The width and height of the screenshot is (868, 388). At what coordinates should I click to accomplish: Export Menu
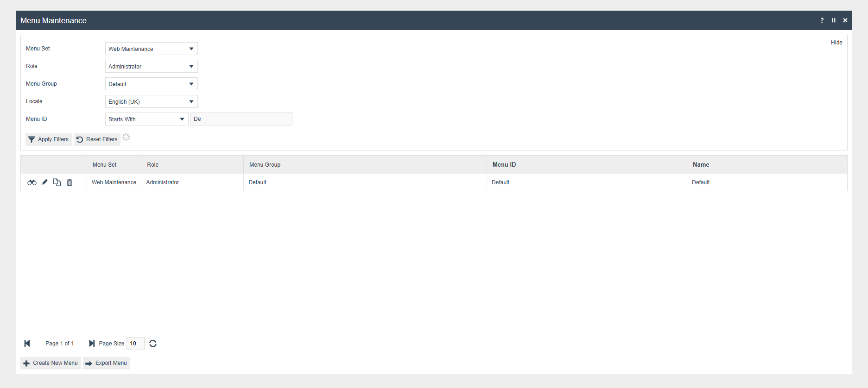click(x=107, y=363)
